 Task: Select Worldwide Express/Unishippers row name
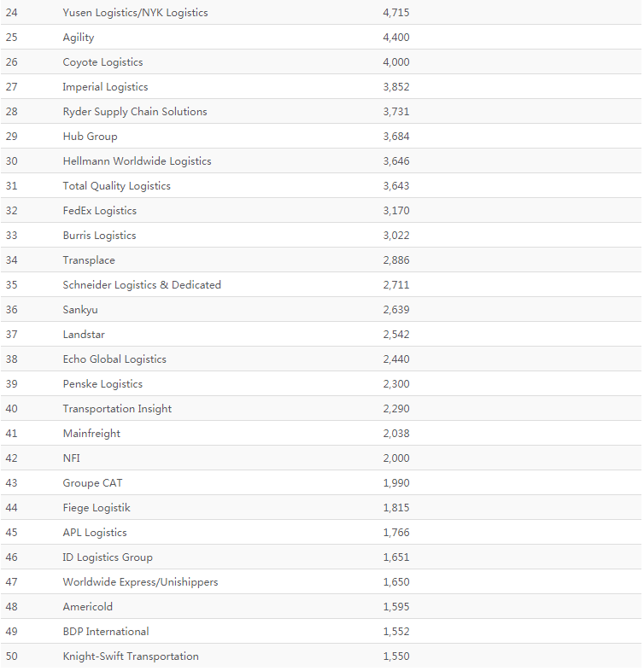point(140,582)
